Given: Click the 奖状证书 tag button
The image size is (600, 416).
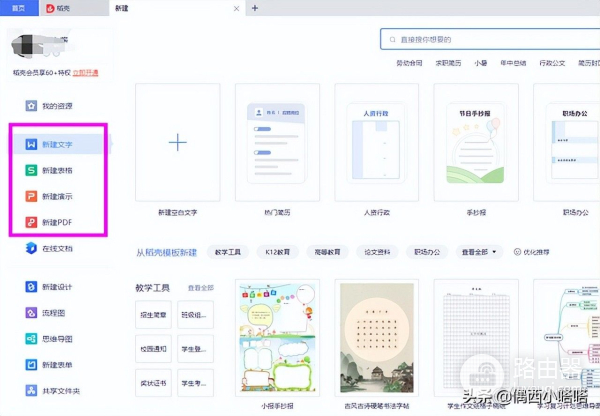Looking at the screenshot, I should click(x=153, y=383).
